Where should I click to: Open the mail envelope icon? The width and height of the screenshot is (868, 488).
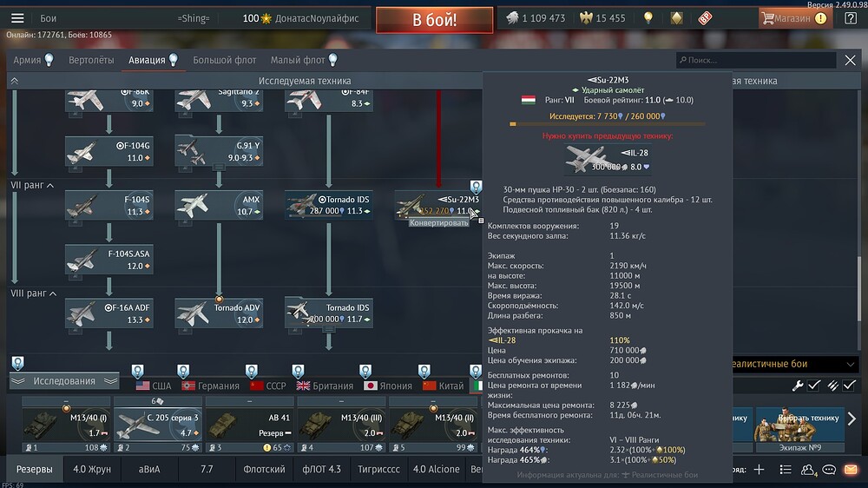851,470
